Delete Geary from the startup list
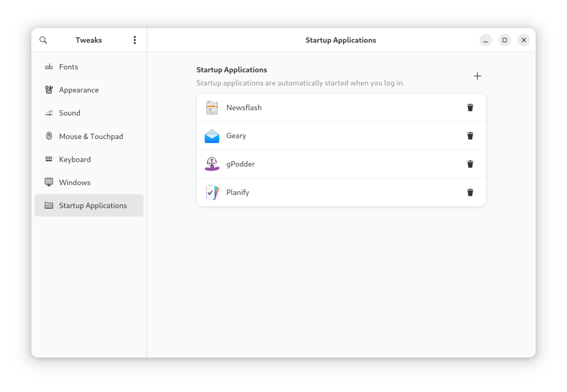 [470, 136]
